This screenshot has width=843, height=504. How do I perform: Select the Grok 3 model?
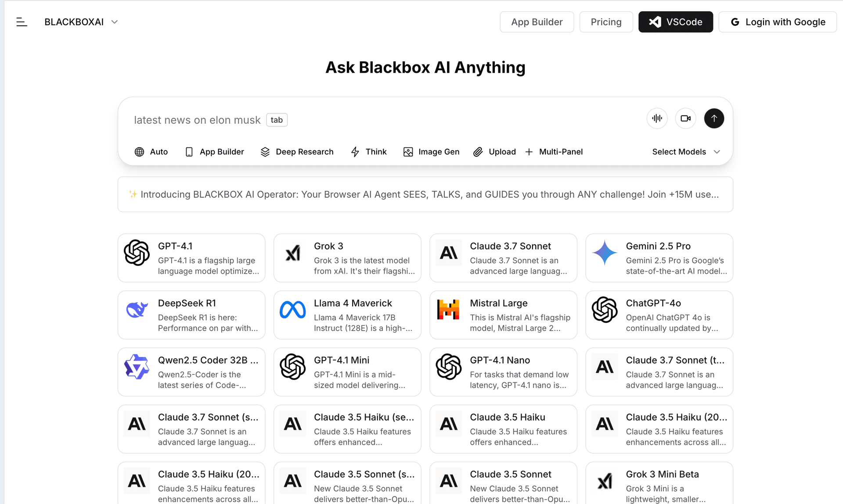pyautogui.click(x=347, y=258)
